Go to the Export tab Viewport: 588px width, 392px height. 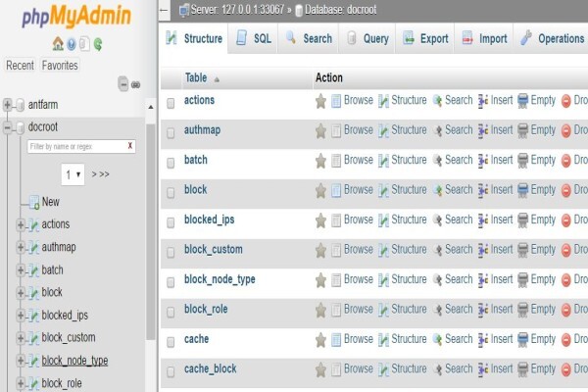click(x=425, y=38)
